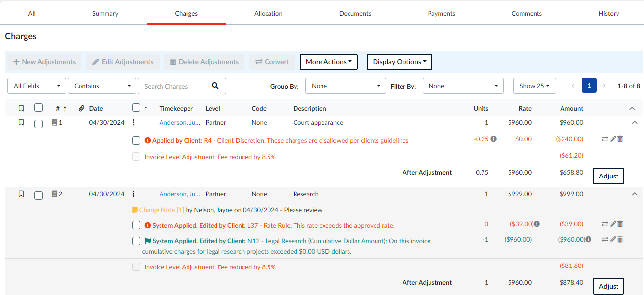The image size is (644, 295).
Task: Switch to the Payments tab
Action: point(441,13)
